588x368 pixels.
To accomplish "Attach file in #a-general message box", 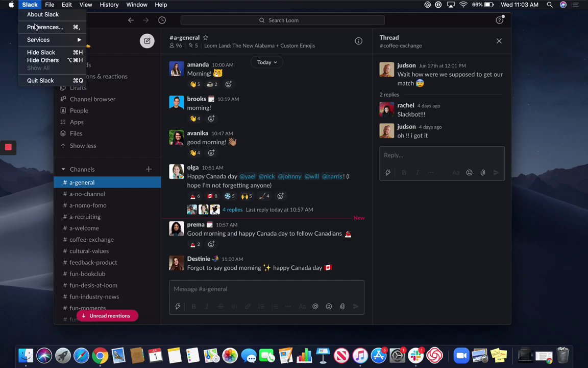I will click(x=342, y=307).
